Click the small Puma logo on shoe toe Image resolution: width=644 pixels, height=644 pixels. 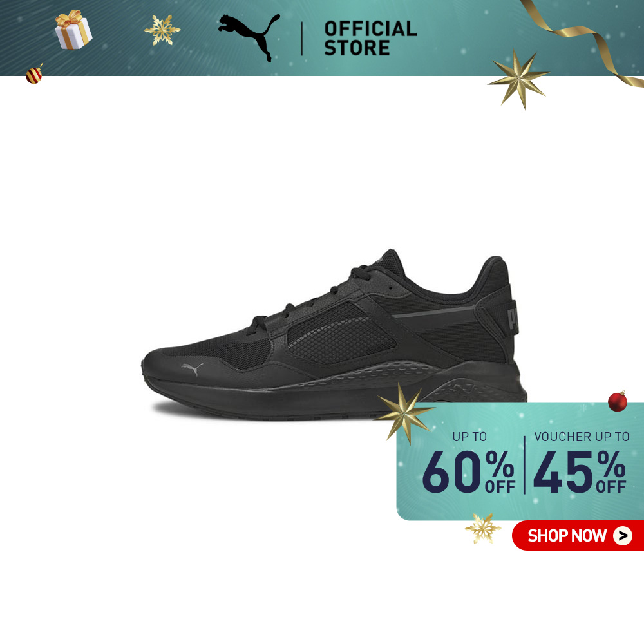tap(192, 368)
